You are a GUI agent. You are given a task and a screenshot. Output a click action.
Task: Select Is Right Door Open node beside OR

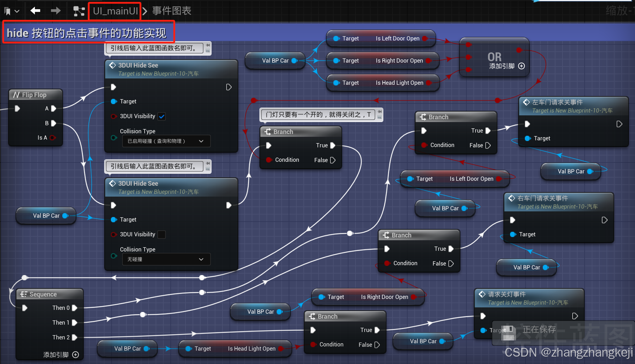[x=383, y=61]
